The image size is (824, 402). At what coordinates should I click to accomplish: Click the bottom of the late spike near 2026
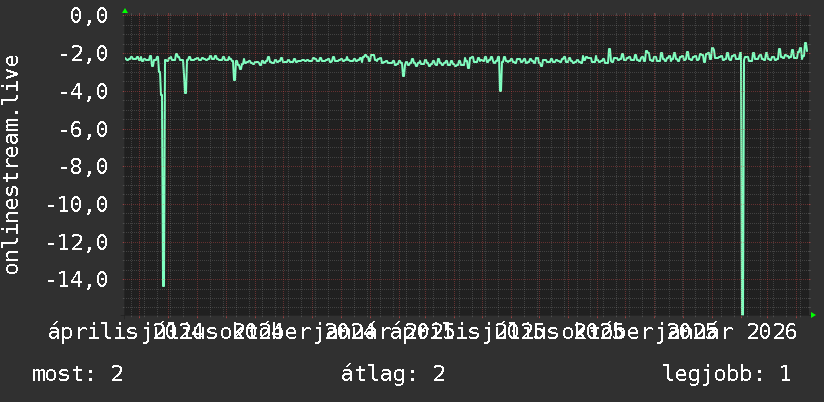743,312
